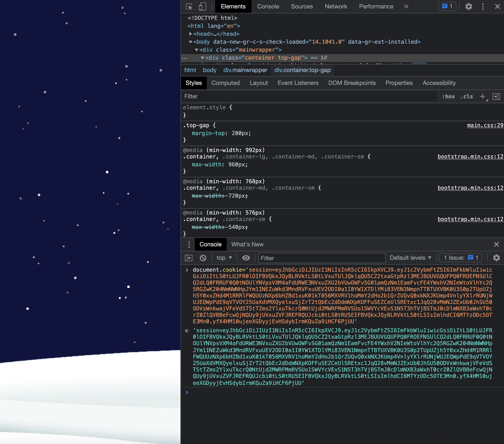504x444 pixels.
Task: Open the top JavaScript context dropdown
Action: click(x=224, y=258)
